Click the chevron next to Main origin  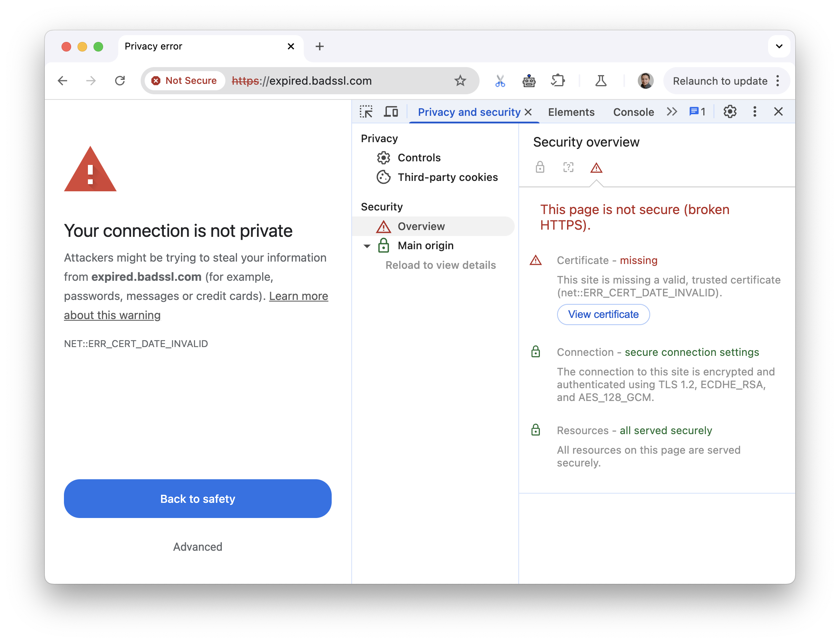[x=367, y=245]
